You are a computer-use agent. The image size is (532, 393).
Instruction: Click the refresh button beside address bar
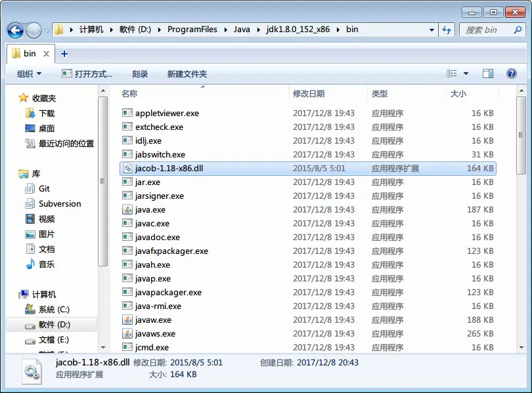[447, 30]
